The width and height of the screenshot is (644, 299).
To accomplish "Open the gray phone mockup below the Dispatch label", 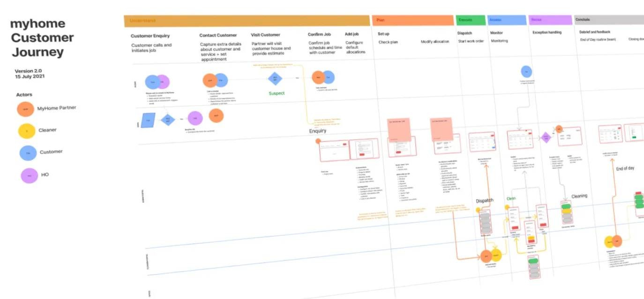I will click(x=485, y=221).
